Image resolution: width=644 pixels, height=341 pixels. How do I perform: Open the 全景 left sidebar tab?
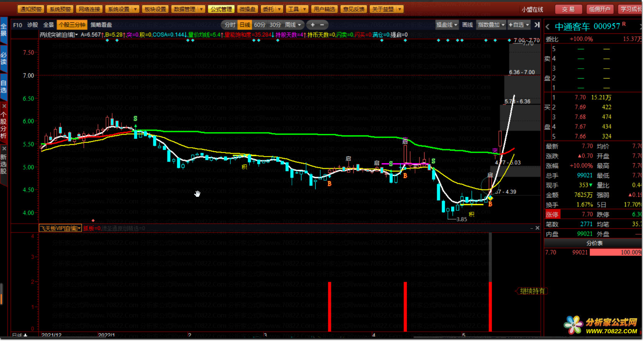coord(3,30)
